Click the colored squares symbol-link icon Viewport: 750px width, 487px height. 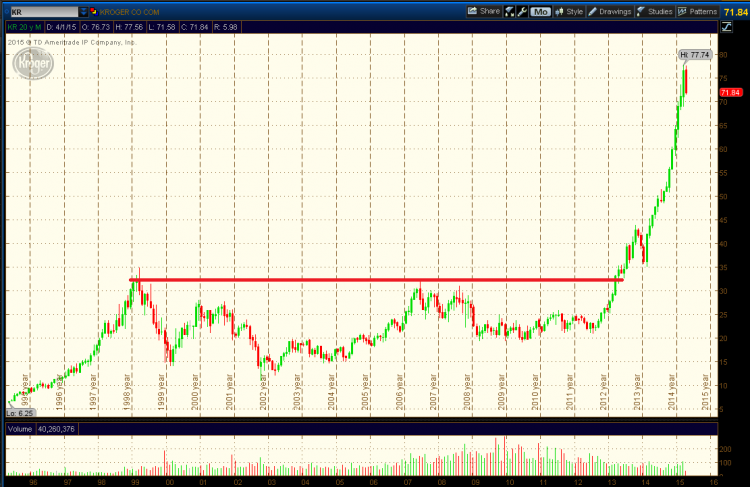[x=94, y=12]
